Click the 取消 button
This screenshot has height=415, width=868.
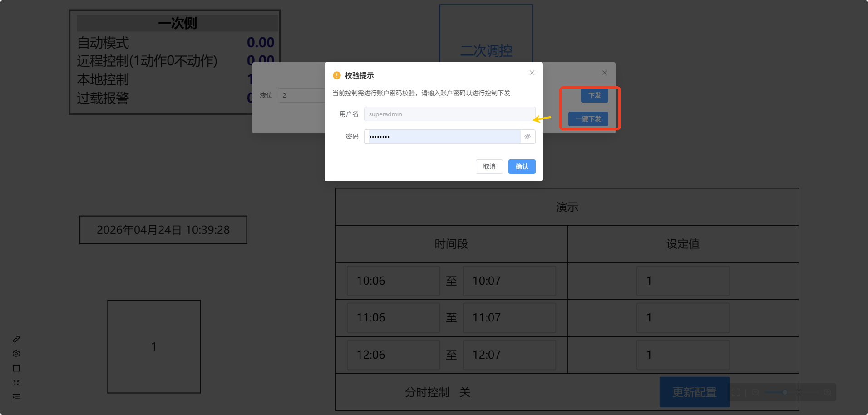(489, 167)
